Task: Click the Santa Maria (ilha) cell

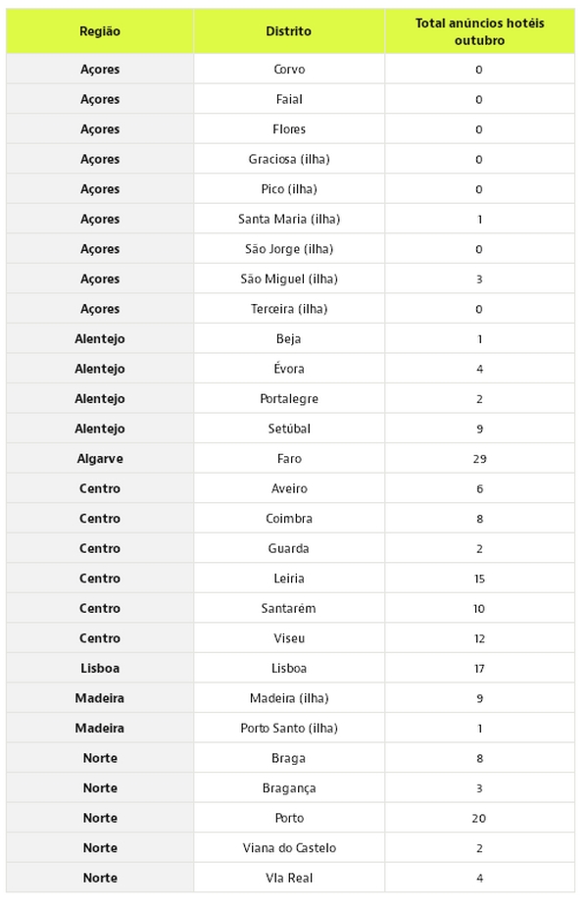Action: pos(288,219)
